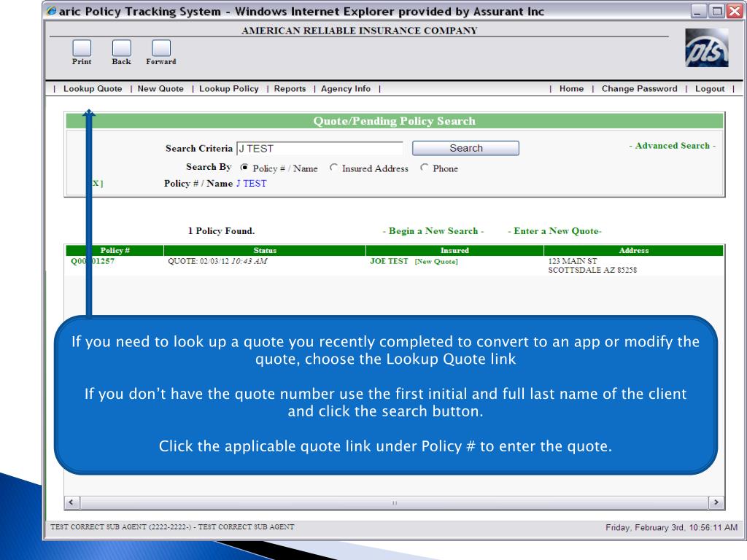The height and width of the screenshot is (560, 747).
Task: Click the Forward toolbar icon
Action: click(x=161, y=48)
